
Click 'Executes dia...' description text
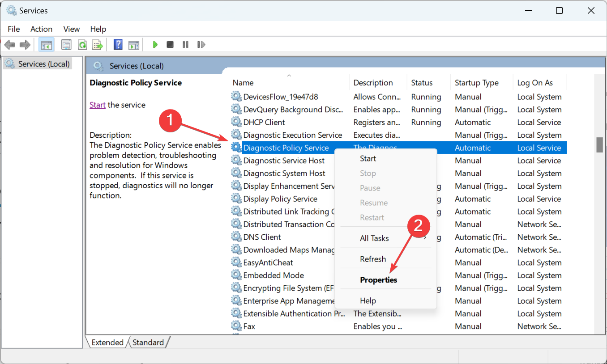point(377,135)
